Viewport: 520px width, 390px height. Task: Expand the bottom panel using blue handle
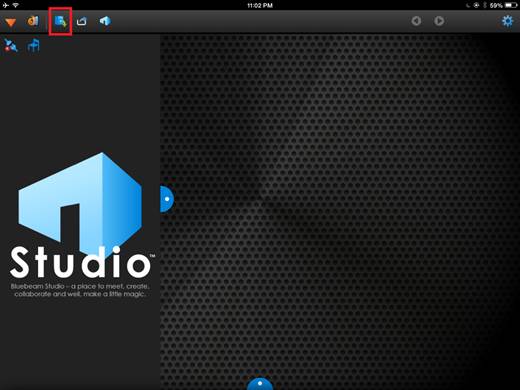260,384
